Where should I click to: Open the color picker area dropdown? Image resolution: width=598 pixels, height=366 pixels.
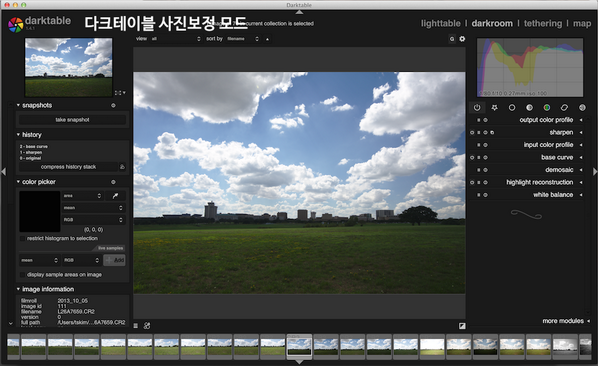pyautogui.click(x=82, y=196)
